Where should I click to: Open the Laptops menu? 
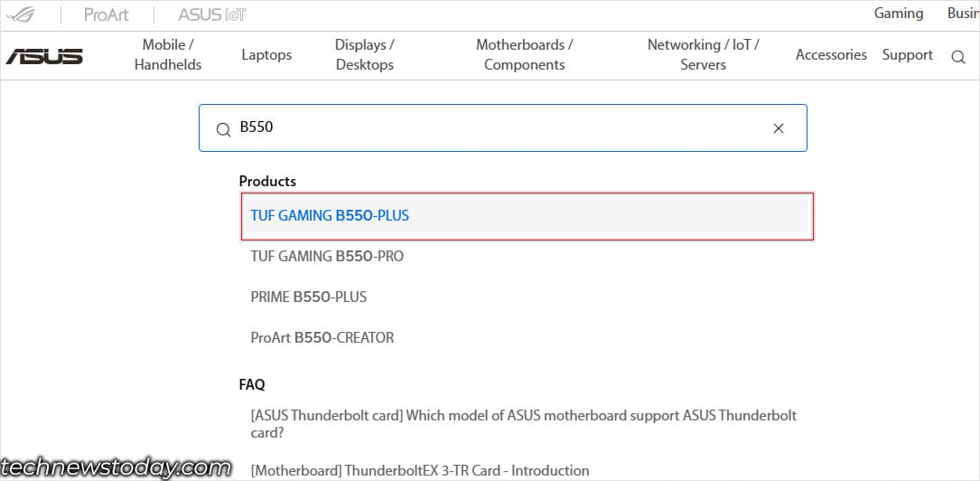coord(266,54)
